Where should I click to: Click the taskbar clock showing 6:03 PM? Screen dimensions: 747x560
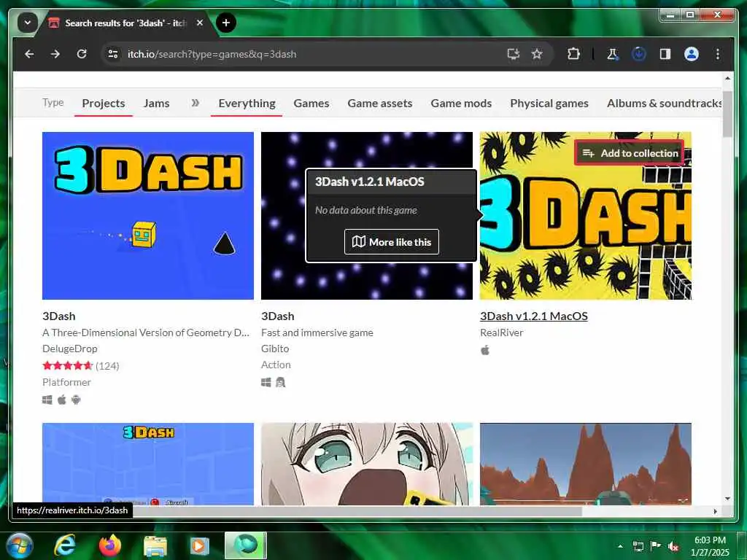(x=710, y=546)
